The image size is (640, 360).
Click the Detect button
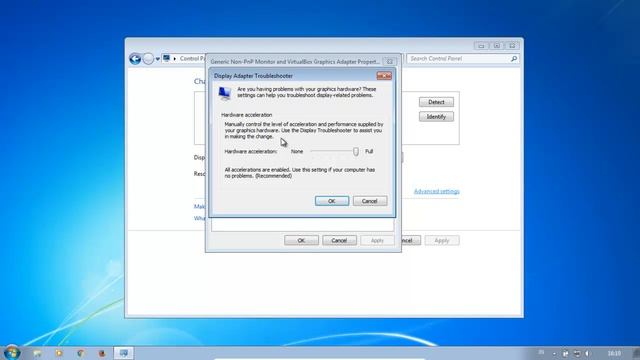[x=436, y=102]
